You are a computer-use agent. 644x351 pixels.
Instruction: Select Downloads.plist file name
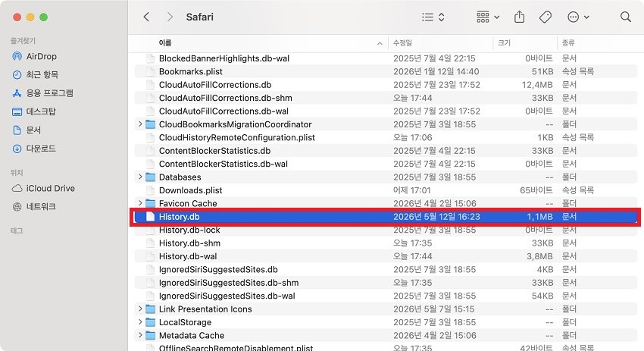click(191, 190)
